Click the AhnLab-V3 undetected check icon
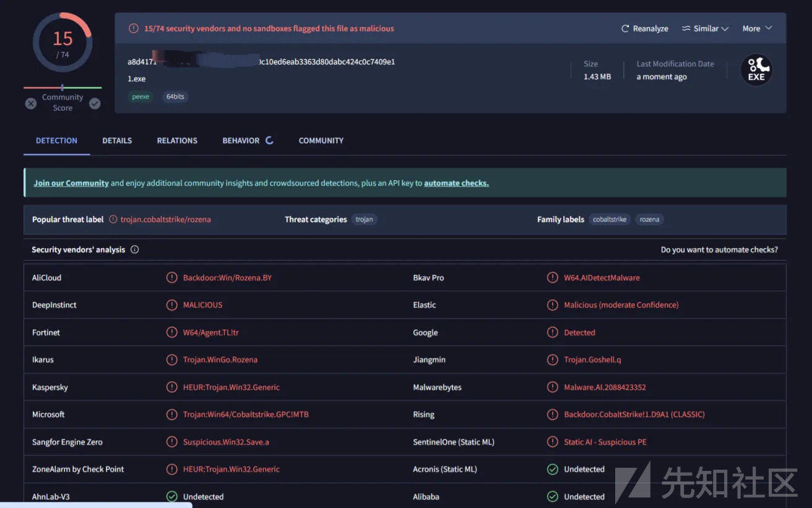This screenshot has width=812, height=508. (x=172, y=497)
